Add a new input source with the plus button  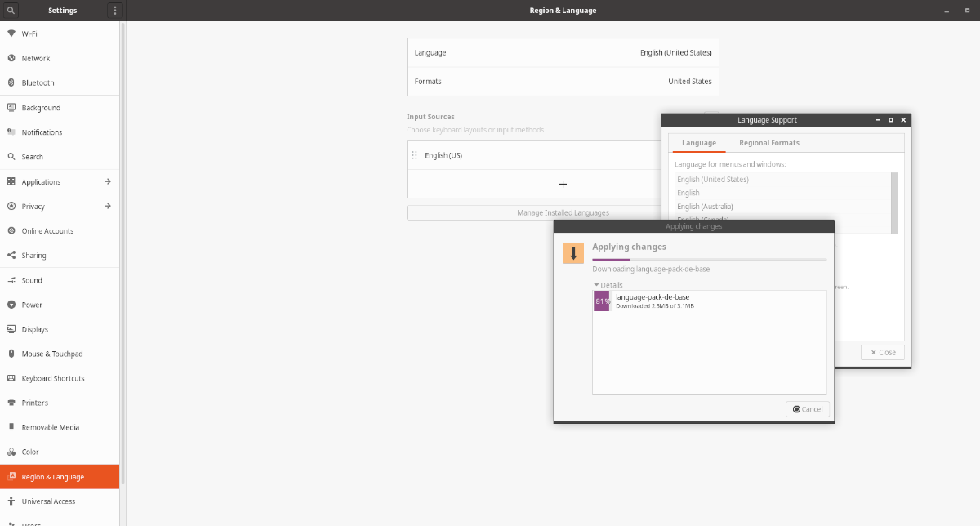tap(563, 184)
